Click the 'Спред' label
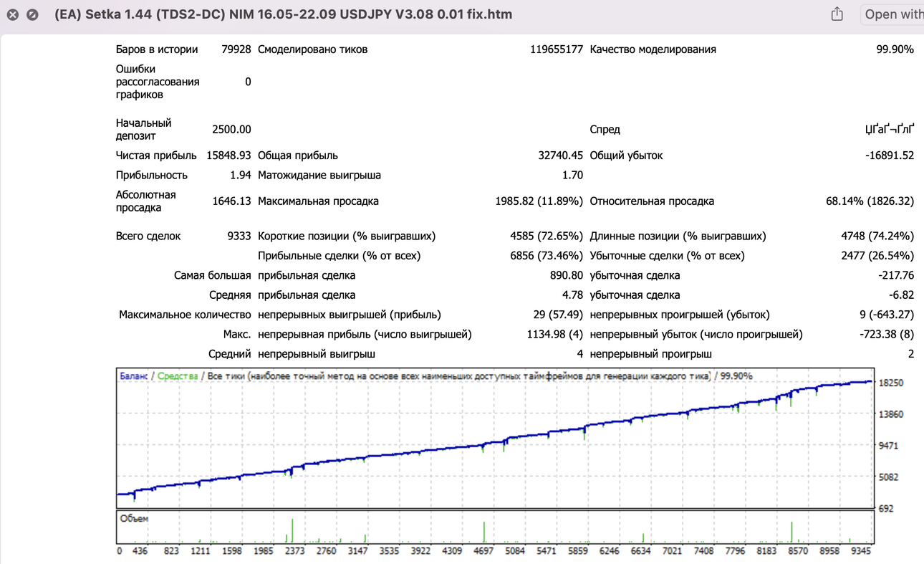924x564 pixels. click(x=605, y=130)
